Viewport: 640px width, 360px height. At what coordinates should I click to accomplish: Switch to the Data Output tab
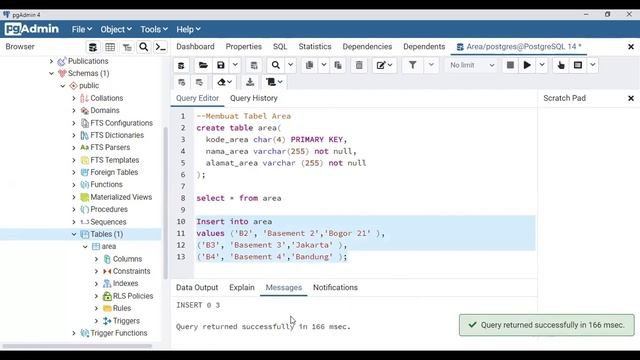pyautogui.click(x=197, y=287)
